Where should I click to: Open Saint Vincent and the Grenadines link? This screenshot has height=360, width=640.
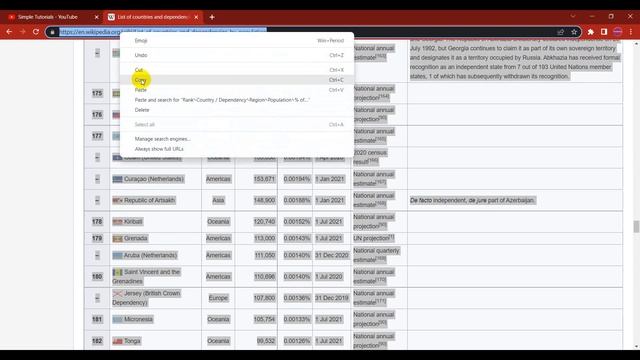tap(146, 276)
